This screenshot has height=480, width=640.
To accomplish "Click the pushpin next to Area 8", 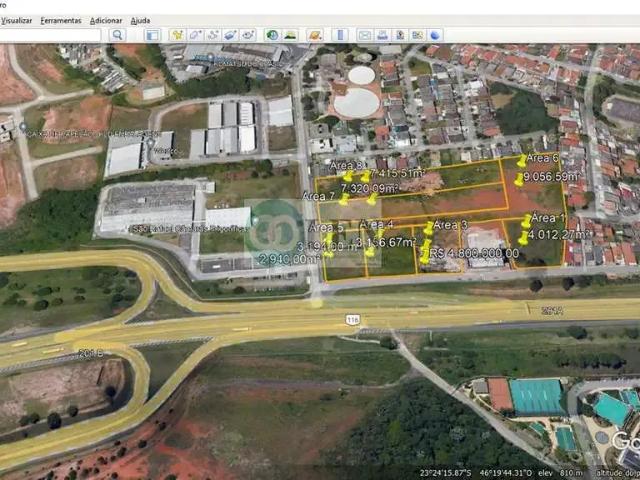I will (x=348, y=176).
